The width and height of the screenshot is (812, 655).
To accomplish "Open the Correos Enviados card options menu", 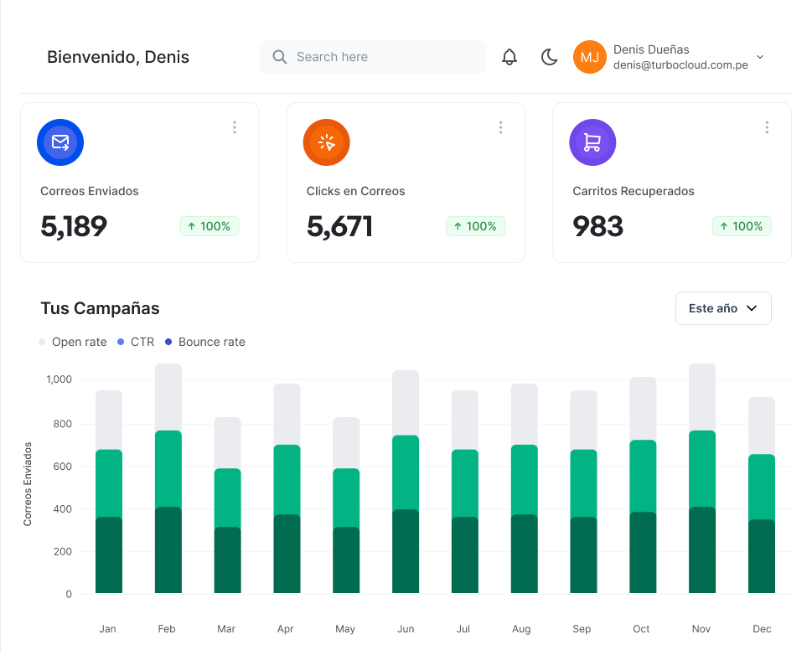I will click(x=235, y=127).
